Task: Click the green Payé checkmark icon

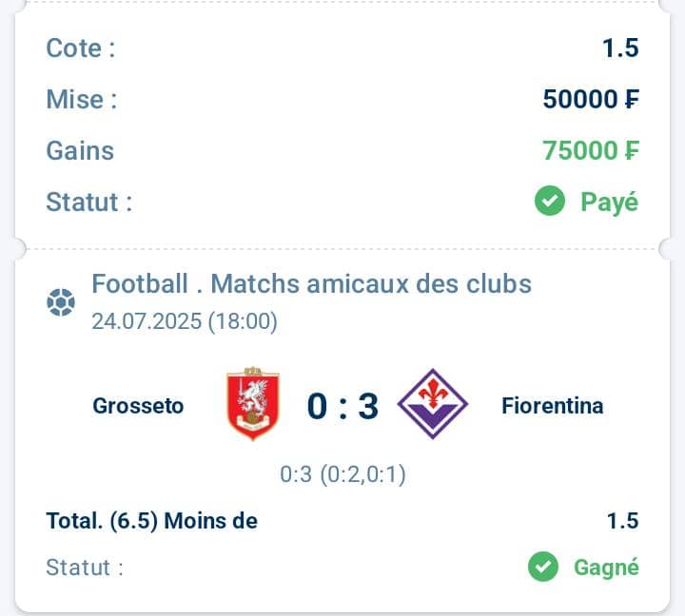Action: (550, 201)
